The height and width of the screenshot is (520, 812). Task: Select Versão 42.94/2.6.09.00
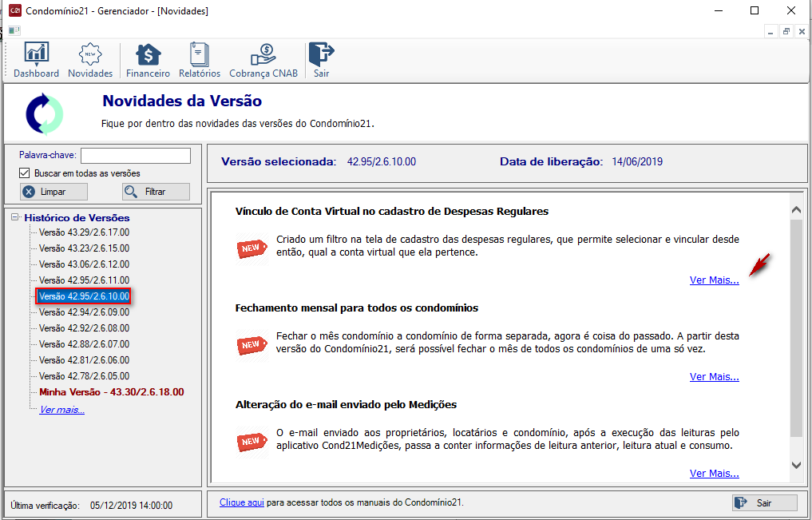tap(85, 312)
